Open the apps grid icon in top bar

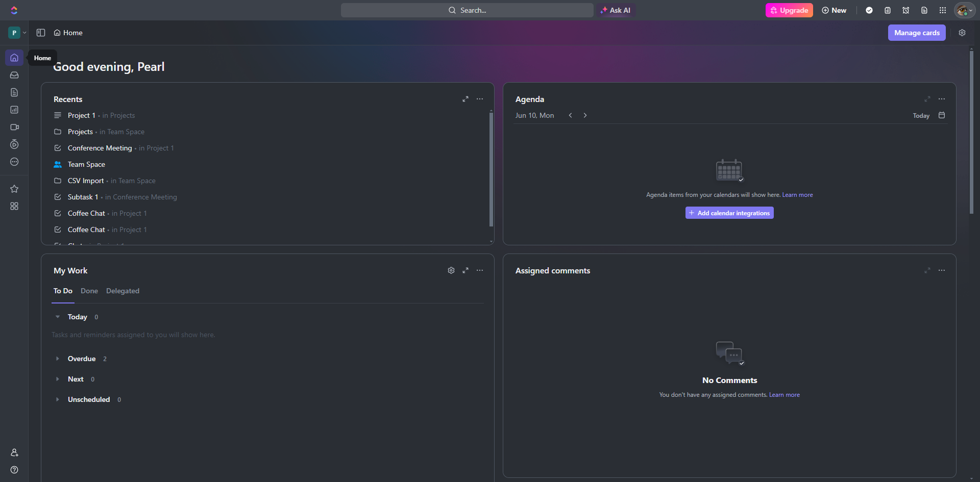point(943,10)
